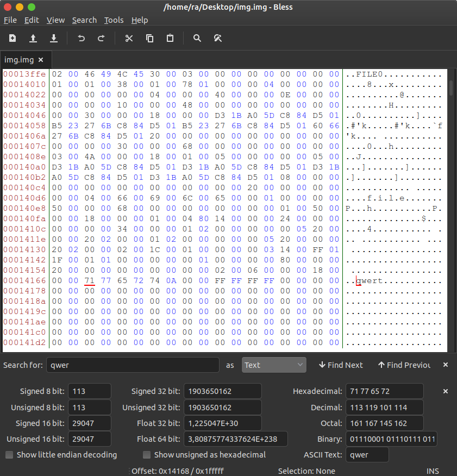
Task: Click offset address 00013ffe
Action: 24,74
